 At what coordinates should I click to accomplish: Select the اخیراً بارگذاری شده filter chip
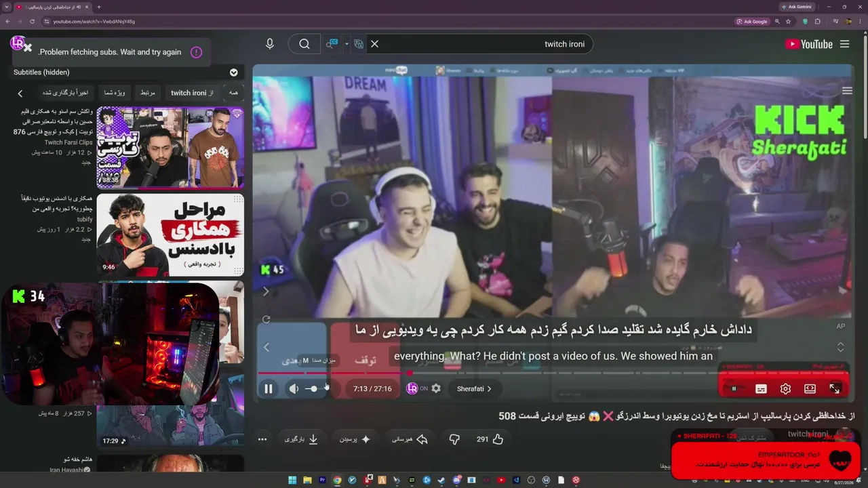(65, 93)
